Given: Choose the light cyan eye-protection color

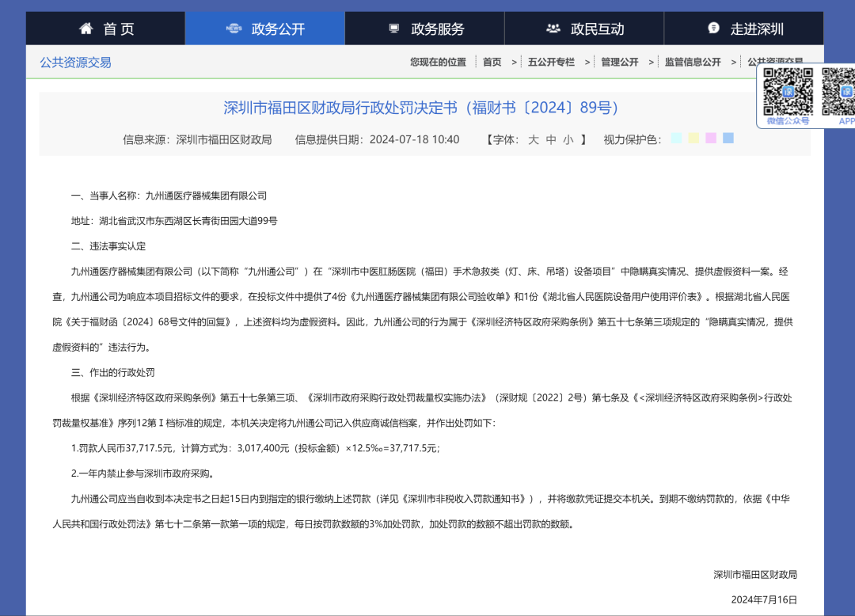Looking at the screenshot, I should coord(676,139).
